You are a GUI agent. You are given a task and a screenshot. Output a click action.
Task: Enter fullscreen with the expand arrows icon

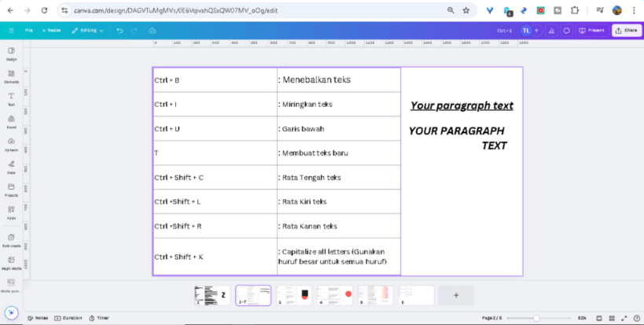[624, 318]
